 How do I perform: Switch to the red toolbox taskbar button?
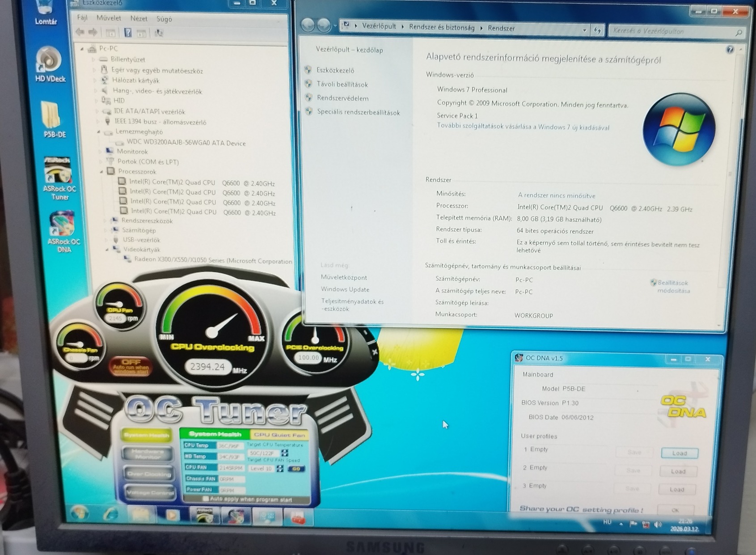298,517
